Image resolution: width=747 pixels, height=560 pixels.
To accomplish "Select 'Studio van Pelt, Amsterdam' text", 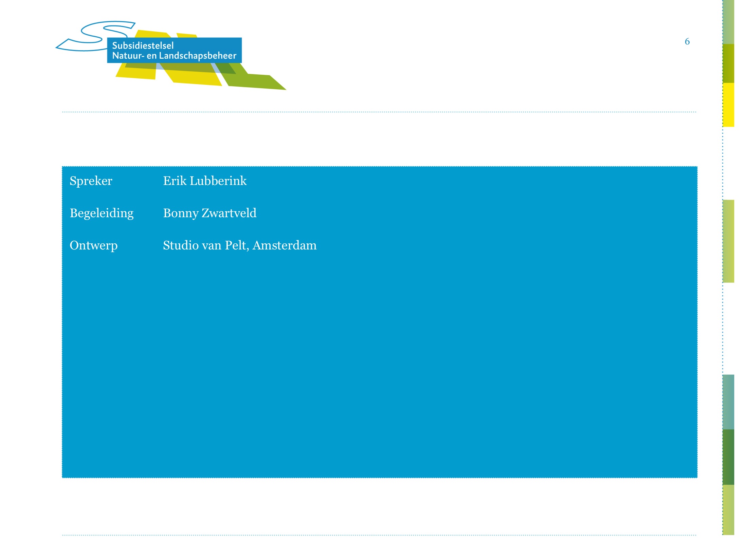I will [x=240, y=245].
